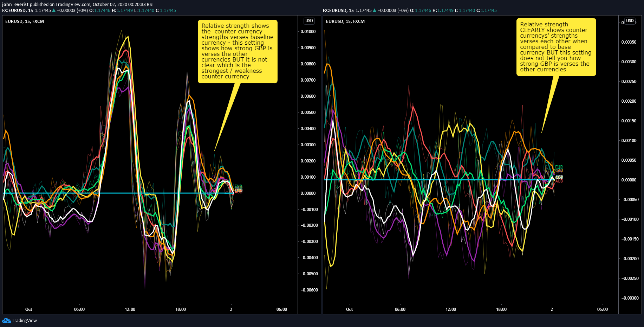
Task: Open the USD currency button on left chart
Action: [309, 21]
